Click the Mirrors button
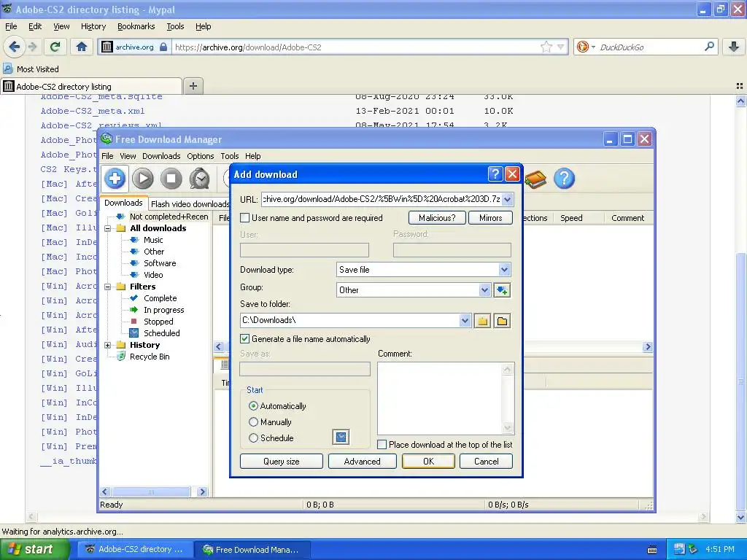 490,217
